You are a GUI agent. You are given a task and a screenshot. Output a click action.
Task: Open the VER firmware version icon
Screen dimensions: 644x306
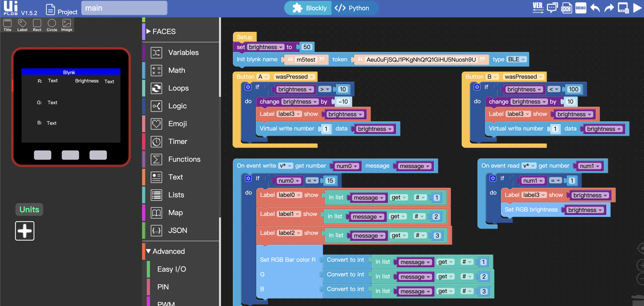pyautogui.click(x=538, y=8)
